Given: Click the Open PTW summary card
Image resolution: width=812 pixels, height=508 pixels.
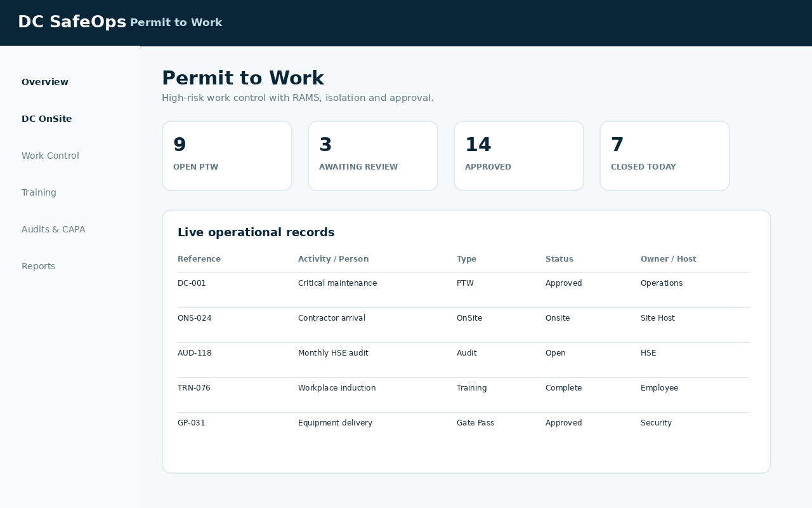Looking at the screenshot, I should (227, 156).
